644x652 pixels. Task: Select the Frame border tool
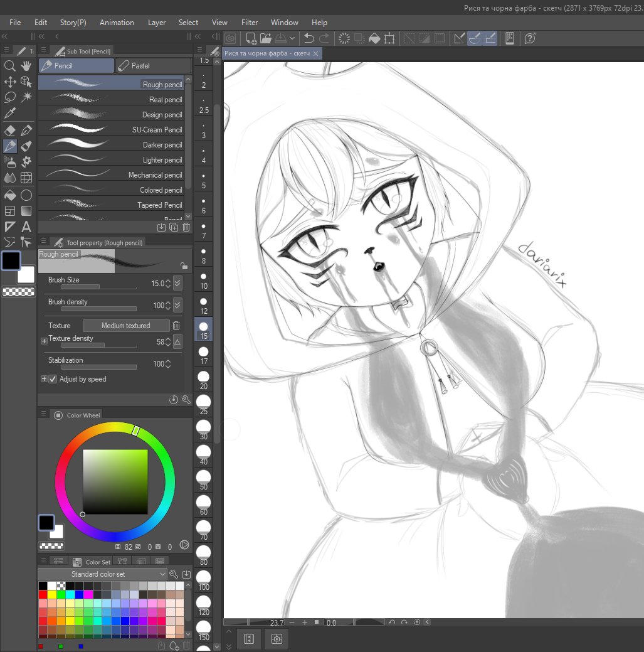10,211
